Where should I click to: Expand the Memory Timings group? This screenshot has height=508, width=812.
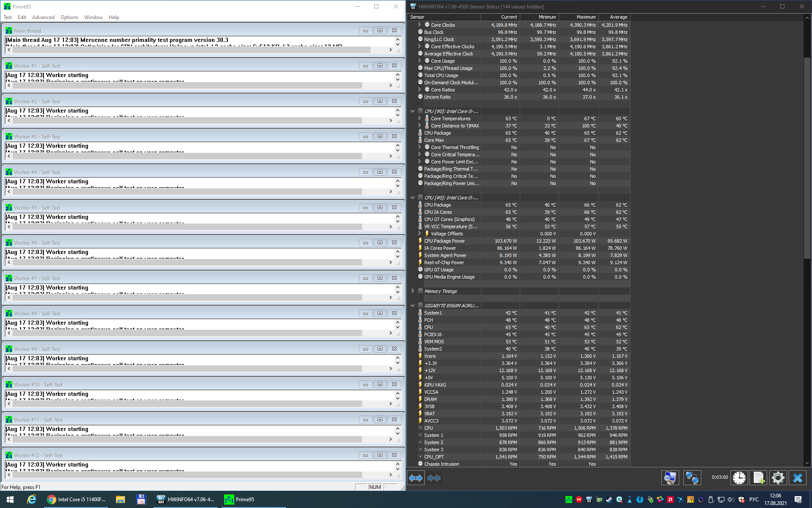(x=412, y=291)
